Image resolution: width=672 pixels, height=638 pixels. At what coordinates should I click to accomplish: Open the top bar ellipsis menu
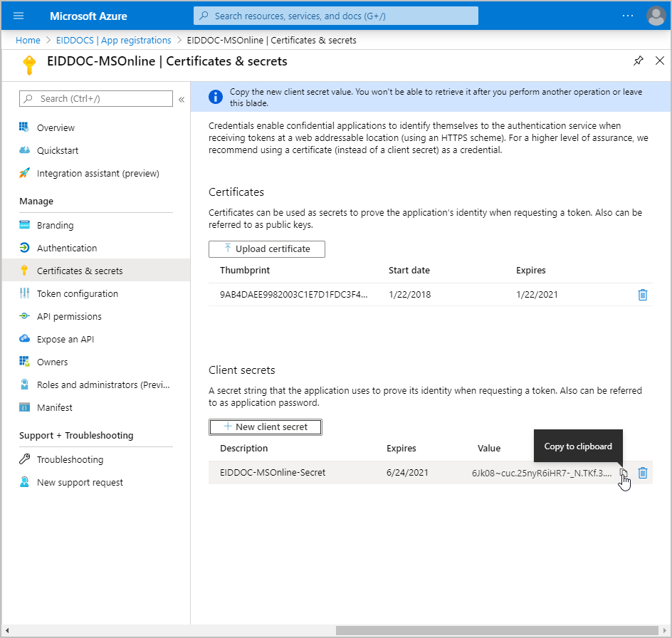(x=627, y=16)
